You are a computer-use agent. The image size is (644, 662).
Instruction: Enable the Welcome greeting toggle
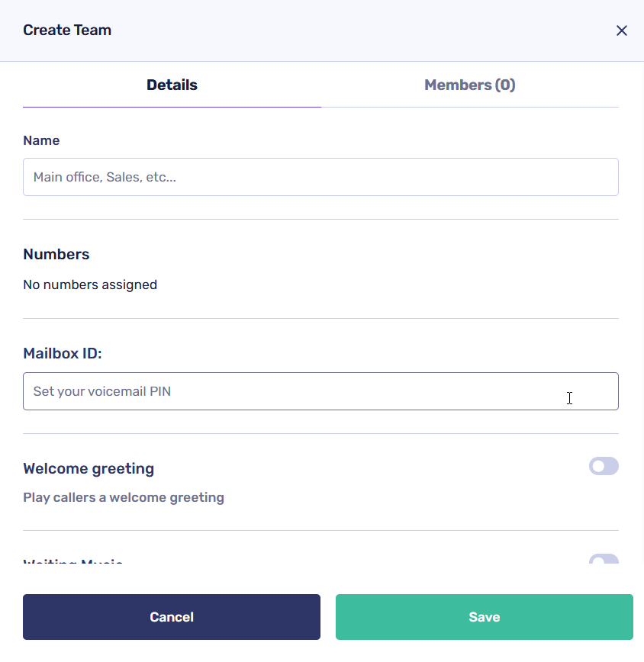(604, 466)
